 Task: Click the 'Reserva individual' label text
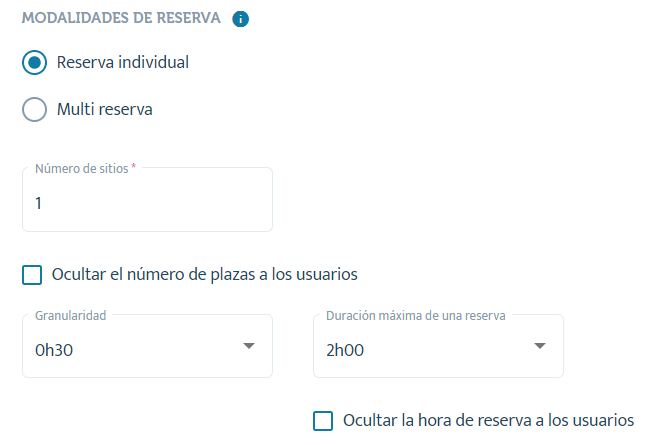click(x=123, y=62)
